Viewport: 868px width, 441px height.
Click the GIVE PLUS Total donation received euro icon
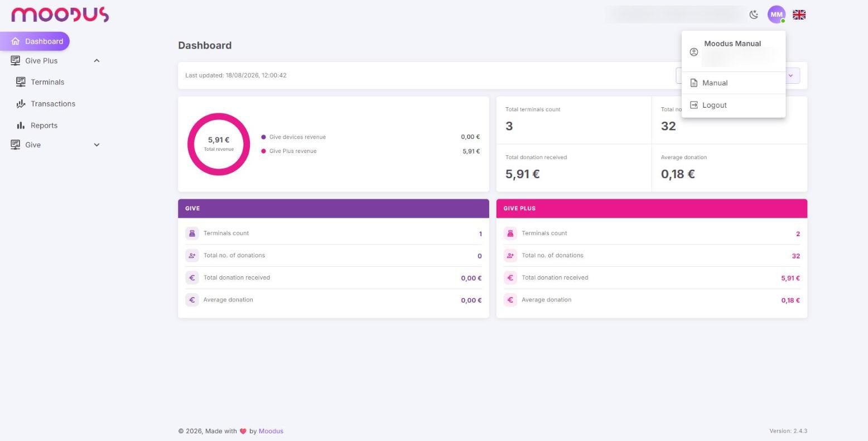coord(510,277)
